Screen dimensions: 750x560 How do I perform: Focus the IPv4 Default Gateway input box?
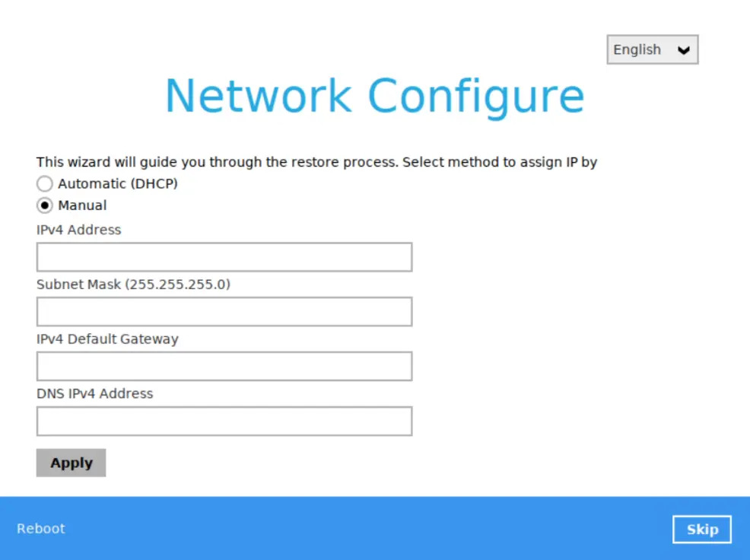[224, 366]
